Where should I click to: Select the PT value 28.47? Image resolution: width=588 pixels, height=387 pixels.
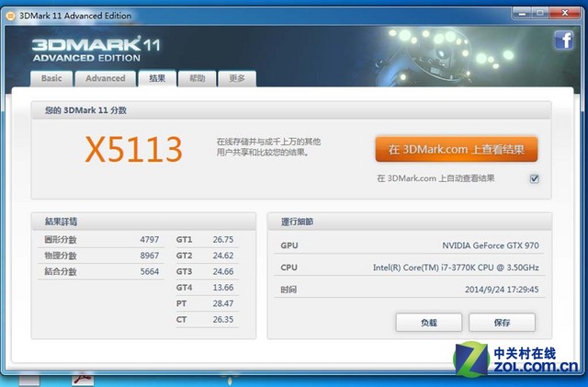223,303
